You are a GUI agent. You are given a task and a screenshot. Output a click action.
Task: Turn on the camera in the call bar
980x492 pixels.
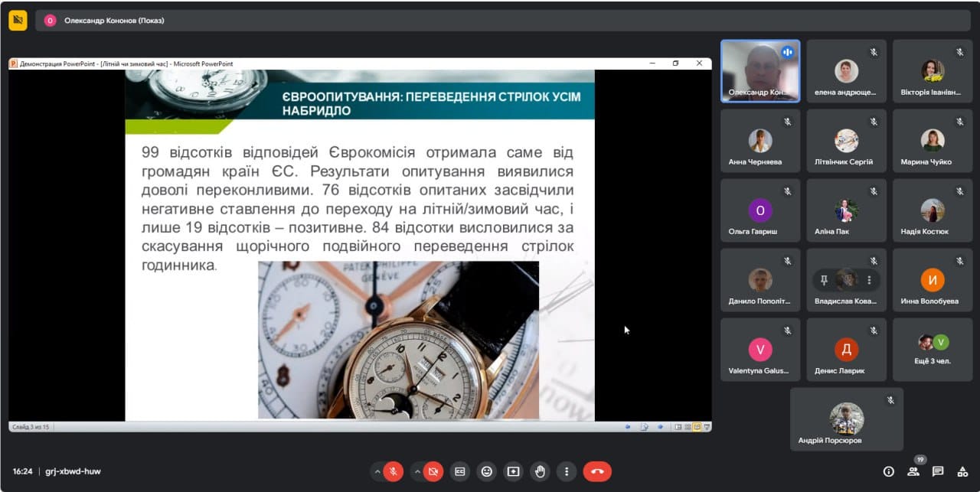click(433, 471)
